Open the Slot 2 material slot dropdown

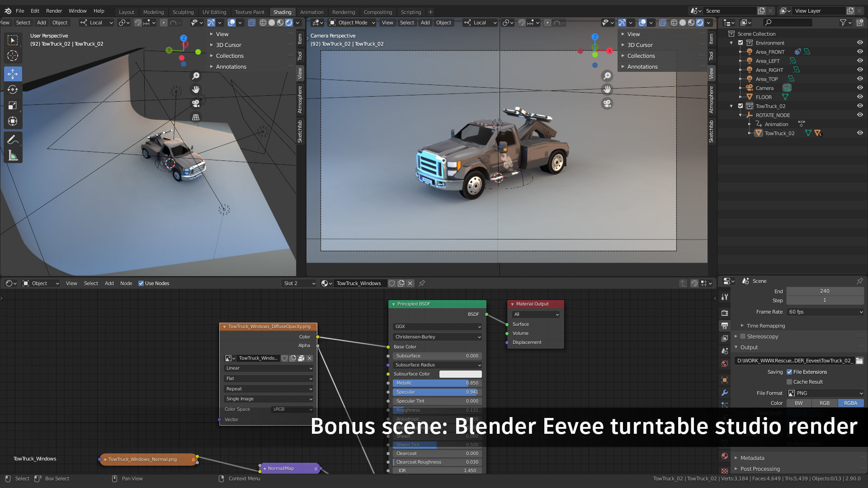tap(298, 283)
